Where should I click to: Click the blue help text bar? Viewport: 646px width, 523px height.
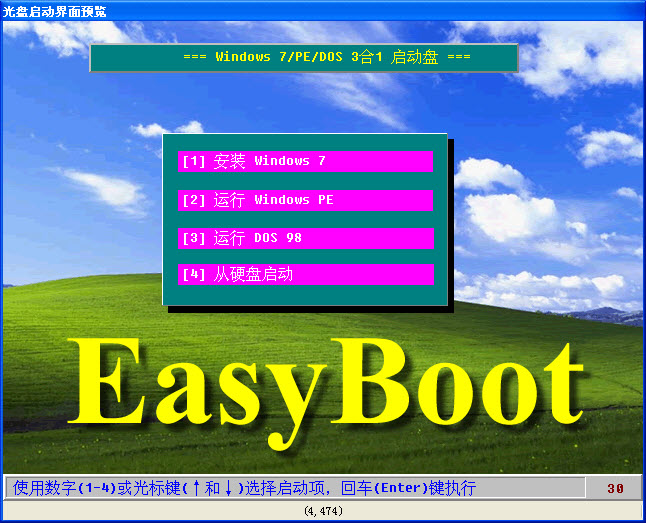pyautogui.click(x=295, y=489)
